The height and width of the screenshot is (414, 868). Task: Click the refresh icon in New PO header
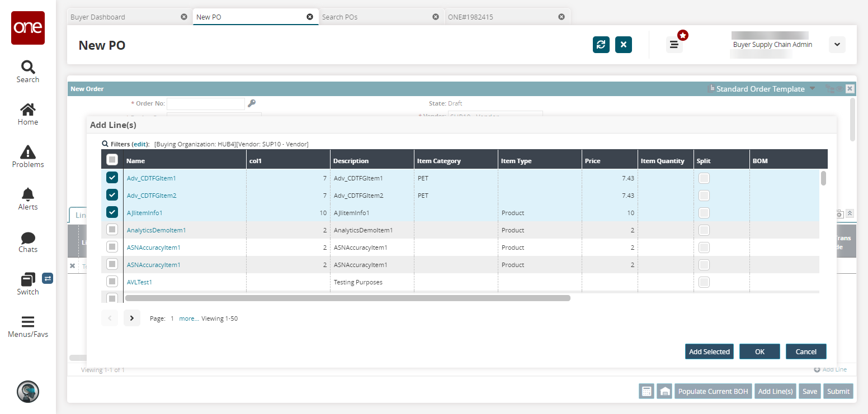[601, 45]
